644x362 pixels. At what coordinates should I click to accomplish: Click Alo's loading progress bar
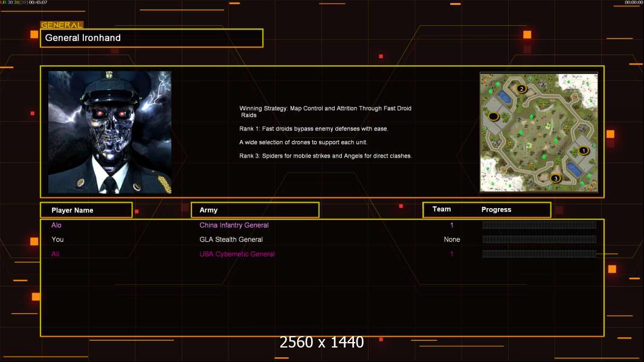[539, 225]
